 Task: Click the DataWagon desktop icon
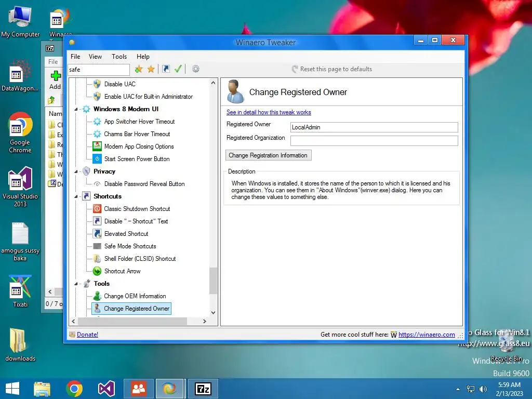(x=20, y=75)
